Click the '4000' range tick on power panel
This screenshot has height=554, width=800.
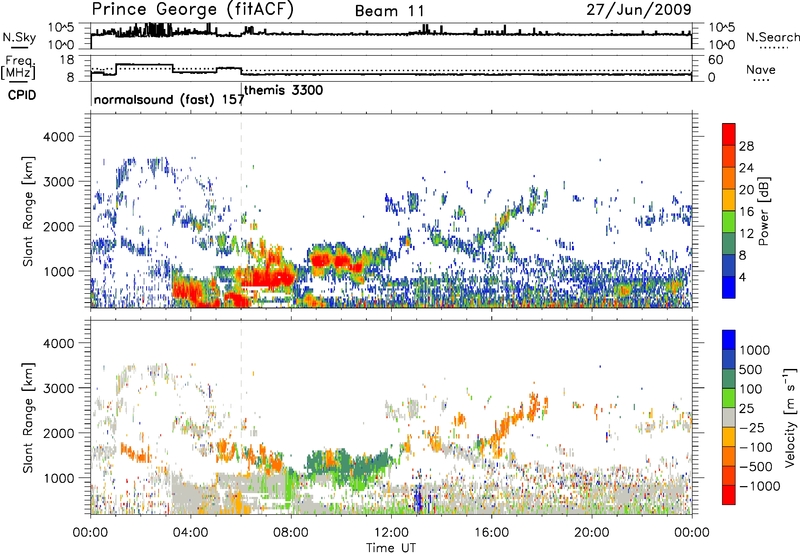[x=58, y=137]
